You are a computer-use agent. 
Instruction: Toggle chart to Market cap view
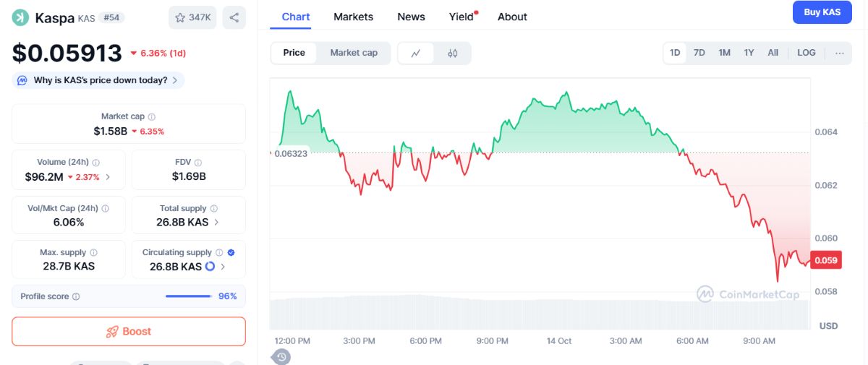pyautogui.click(x=354, y=53)
